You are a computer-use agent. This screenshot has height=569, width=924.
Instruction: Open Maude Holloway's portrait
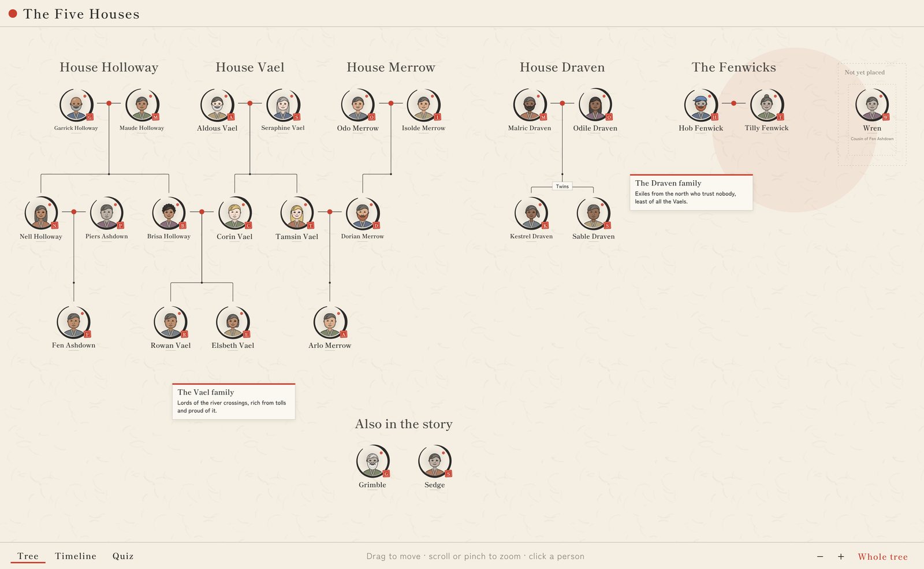(x=142, y=105)
